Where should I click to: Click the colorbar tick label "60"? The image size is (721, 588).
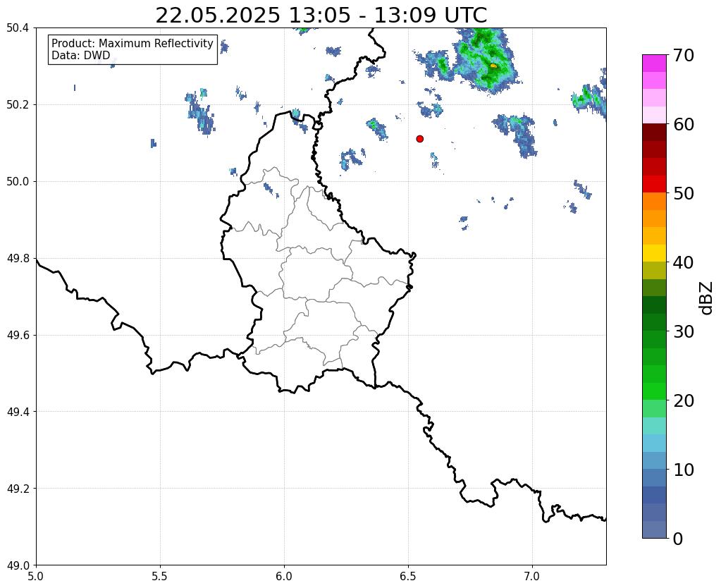(684, 124)
